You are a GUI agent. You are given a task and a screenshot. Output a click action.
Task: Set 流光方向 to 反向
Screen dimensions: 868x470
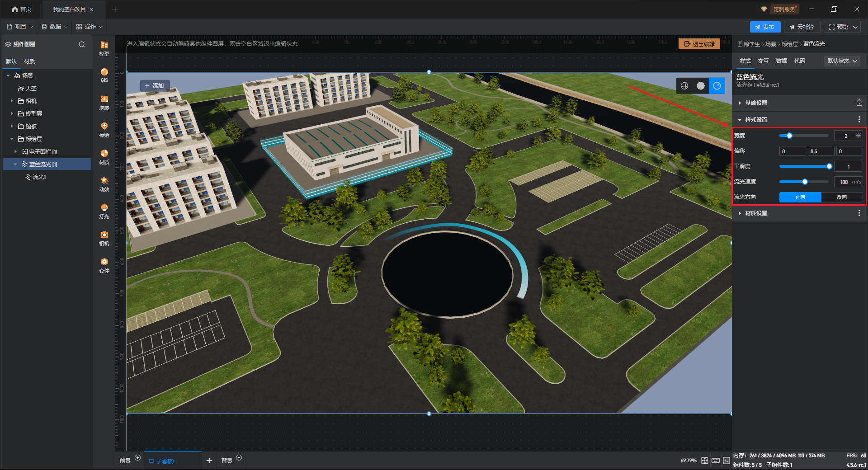(841, 197)
